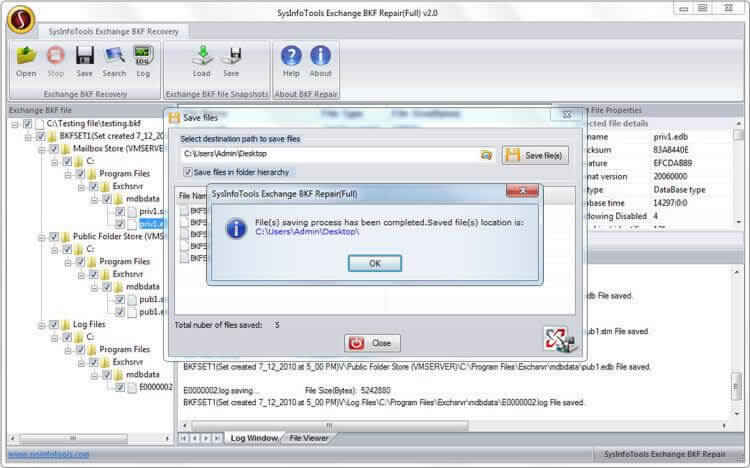Collapse the Public Folder Store tree node
Screen dimensions: 750x468
(x=42, y=237)
